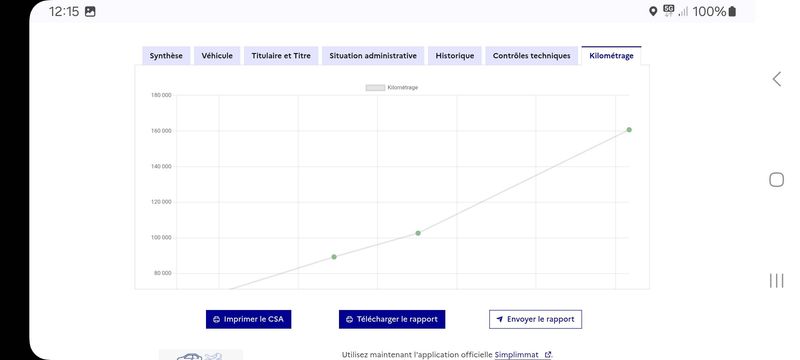This screenshot has width=800, height=360.
Task: Tap the screenshot image icon in status bar
Action: [90, 11]
